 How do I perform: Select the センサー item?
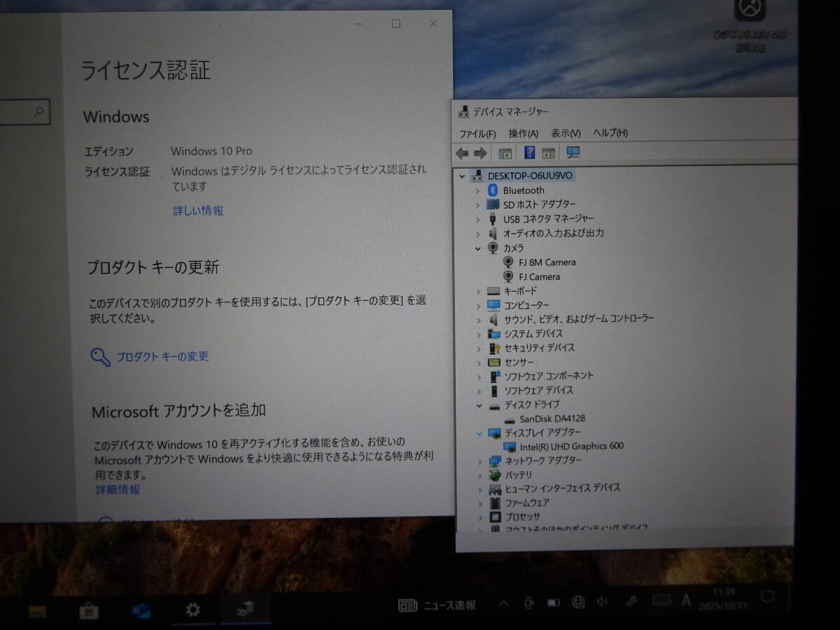click(x=519, y=363)
